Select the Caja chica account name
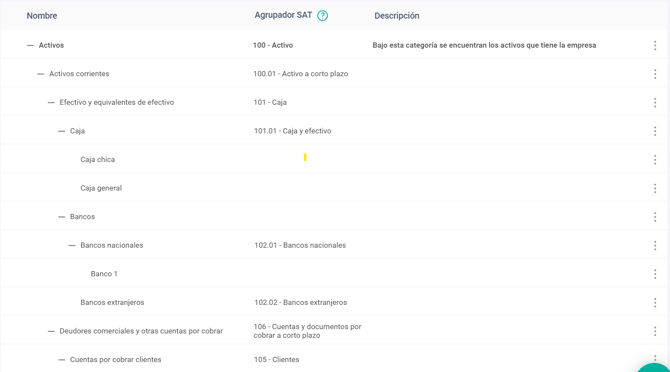Image resolution: width=670 pixels, height=372 pixels. [97, 159]
